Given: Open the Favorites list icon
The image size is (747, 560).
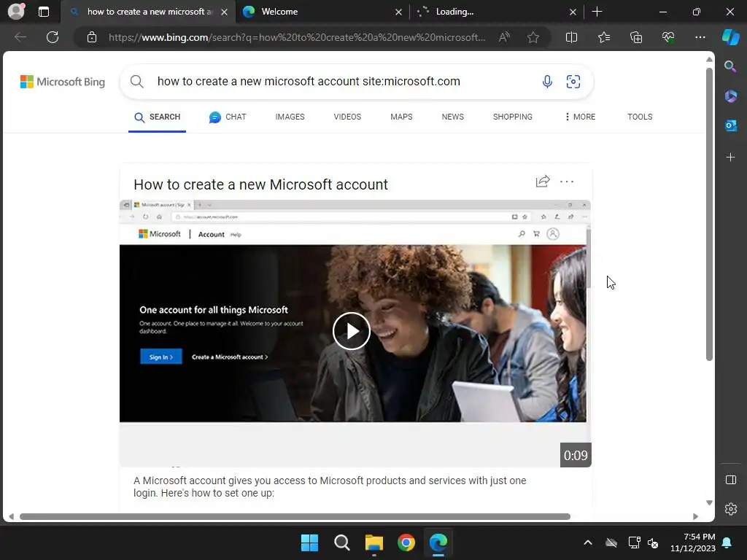Looking at the screenshot, I should (x=603, y=37).
